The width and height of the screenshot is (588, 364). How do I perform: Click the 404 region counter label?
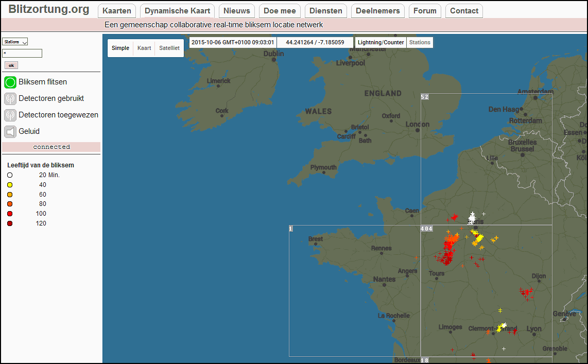click(x=427, y=229)
